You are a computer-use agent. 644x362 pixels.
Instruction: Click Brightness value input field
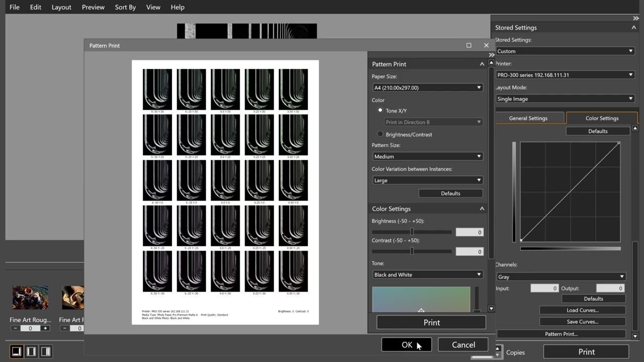[x=469, y=232]
